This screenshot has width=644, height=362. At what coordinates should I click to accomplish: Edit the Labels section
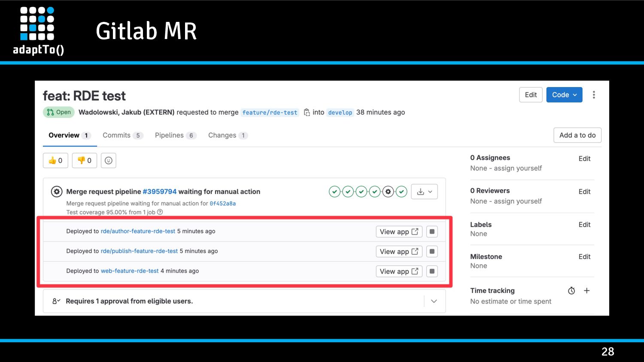584,225
